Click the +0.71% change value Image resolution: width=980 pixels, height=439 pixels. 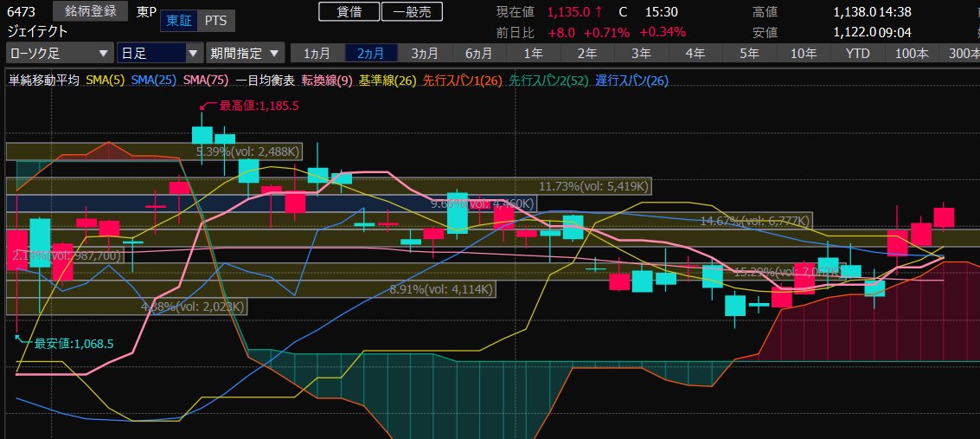click(x=606, y=33)
